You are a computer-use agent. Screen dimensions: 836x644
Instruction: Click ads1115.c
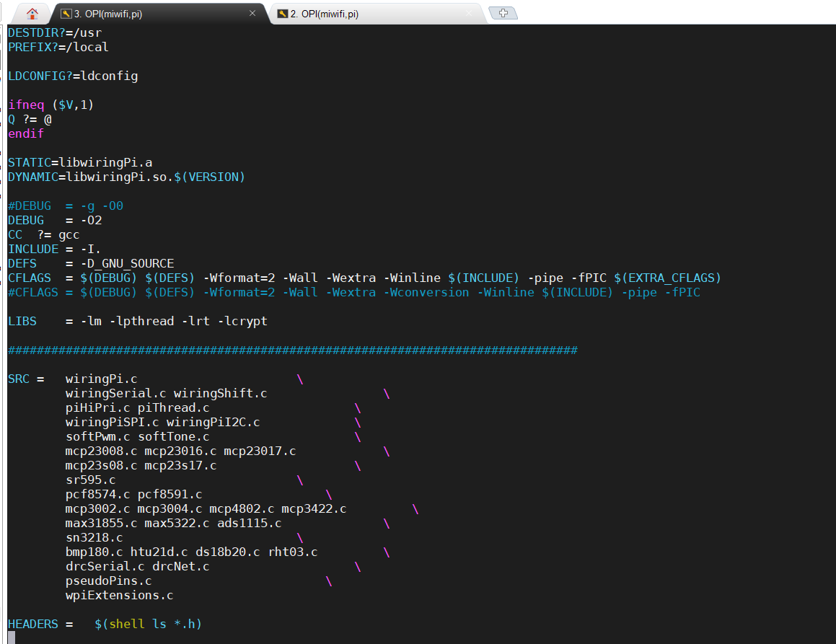click(x=249, y=522)
